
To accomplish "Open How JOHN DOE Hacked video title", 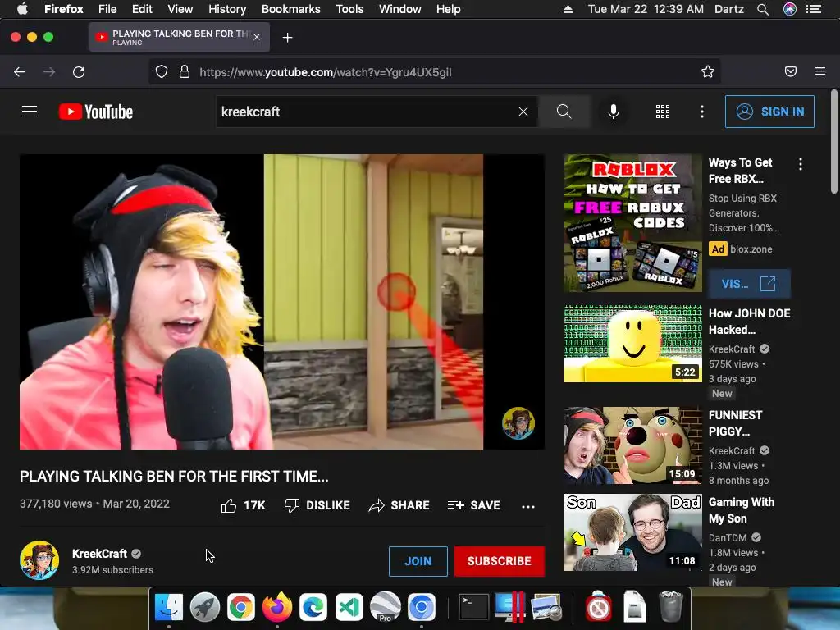I will (x=750, y=322).
